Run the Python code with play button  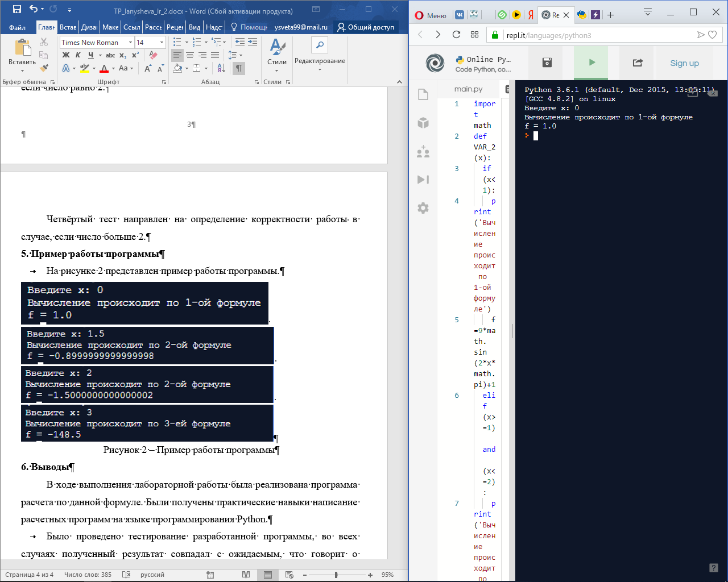(591, 63)
